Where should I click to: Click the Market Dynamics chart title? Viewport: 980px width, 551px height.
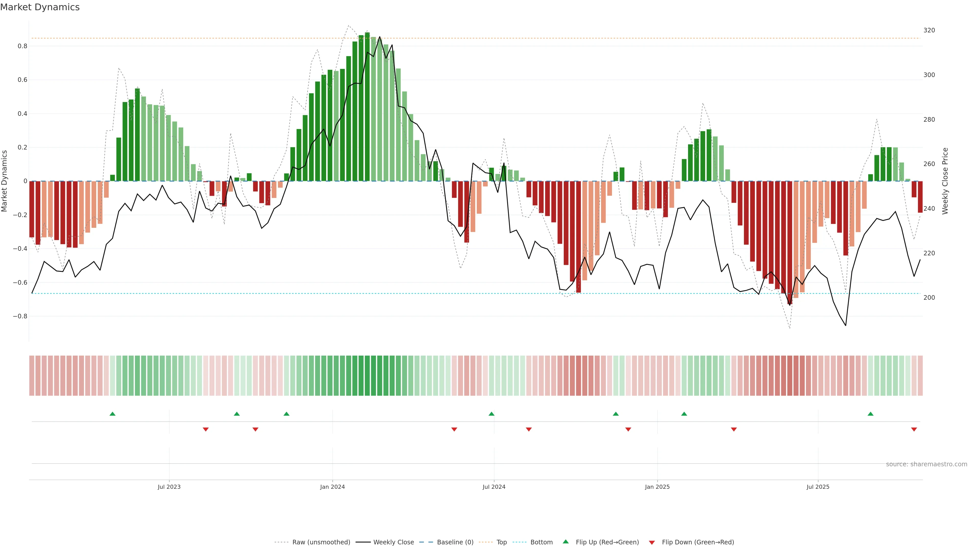click(x=40, y=7)
